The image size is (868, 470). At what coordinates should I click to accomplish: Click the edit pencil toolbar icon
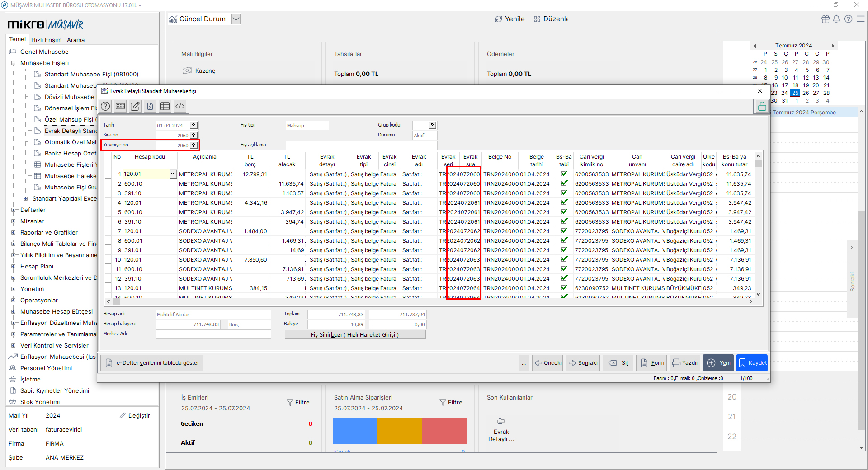(135, 106)
